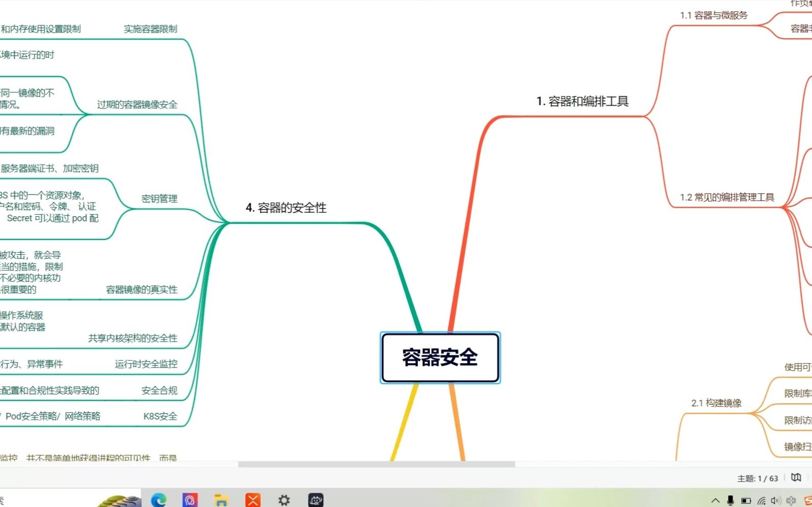Open Settings gear in the taskbar
Image resolution: width=812 pixels, height=507 pixels.
tap(284, 500)
